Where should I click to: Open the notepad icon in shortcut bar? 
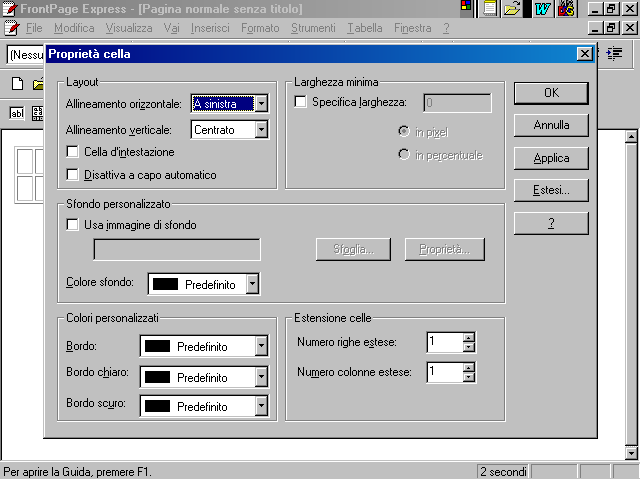pos(489,9)
